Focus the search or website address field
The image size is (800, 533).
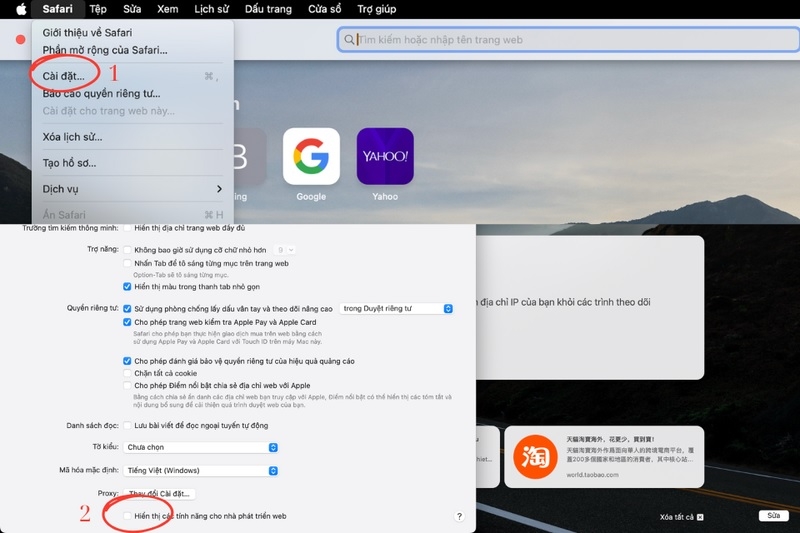568,40
